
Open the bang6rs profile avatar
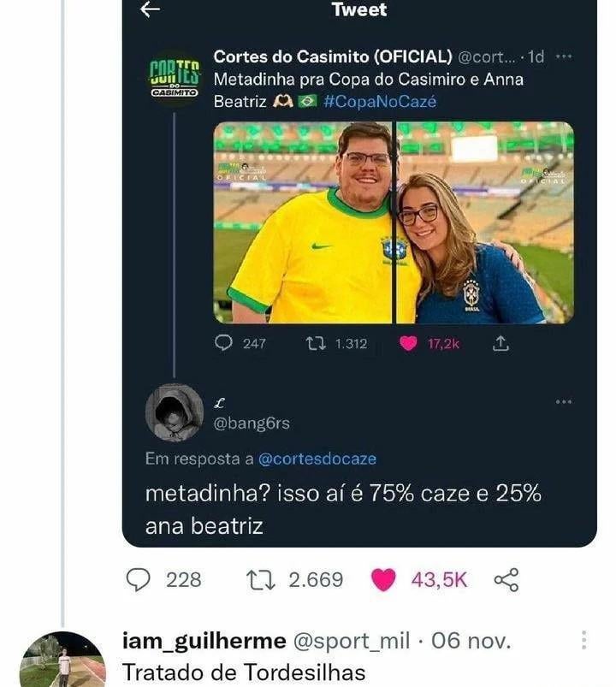click(x=175, y=412)
